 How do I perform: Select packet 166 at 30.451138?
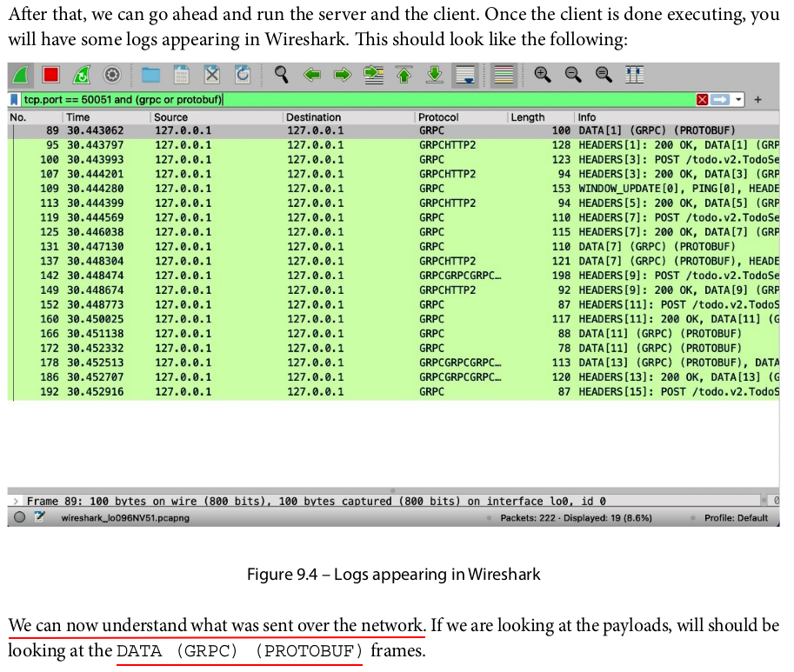tap(393, 334)
